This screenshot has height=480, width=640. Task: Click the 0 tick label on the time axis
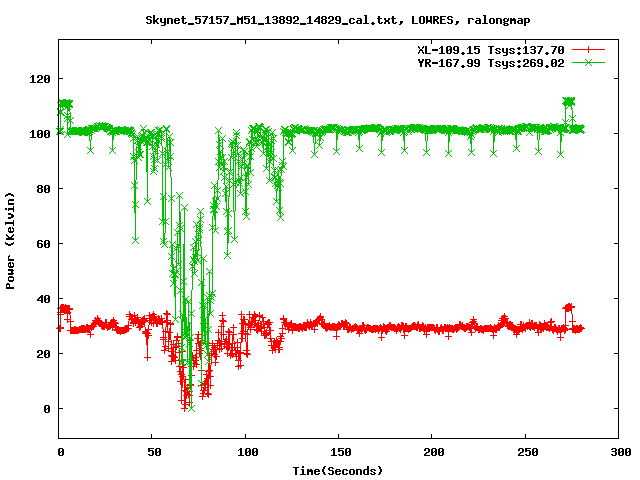[x=61, y=452]
